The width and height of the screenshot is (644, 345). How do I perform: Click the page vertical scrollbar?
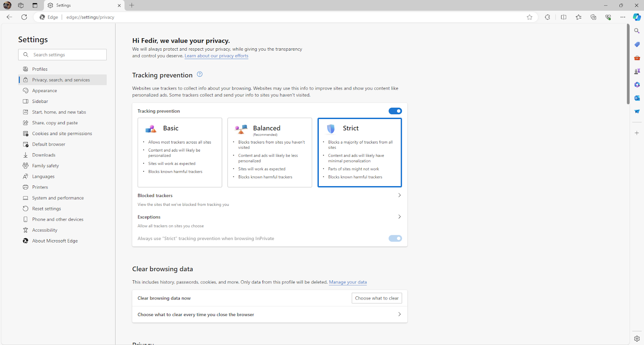(x=628, y=64)
